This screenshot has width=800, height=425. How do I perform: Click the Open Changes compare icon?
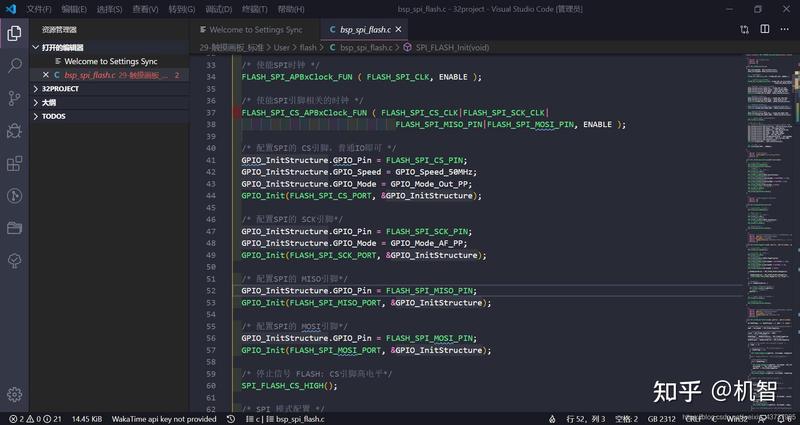pyautogui.click(x=744, y=30)
